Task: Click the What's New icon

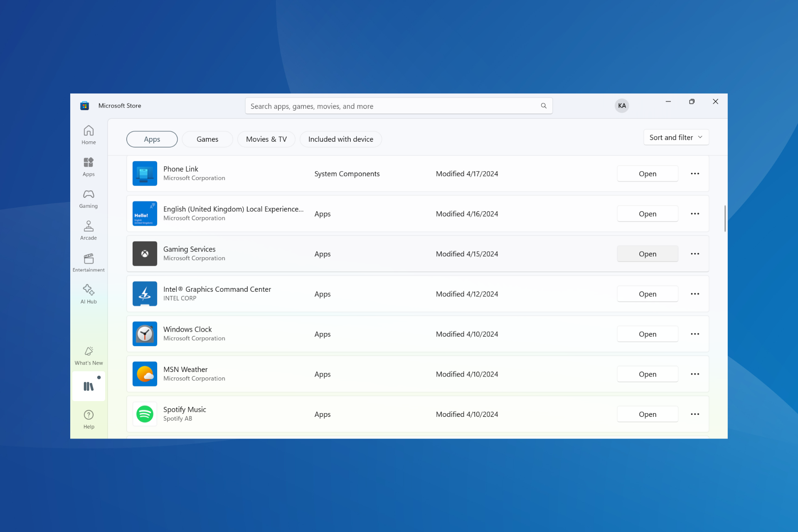Action: pyautogui.click(x=89, y=355)
